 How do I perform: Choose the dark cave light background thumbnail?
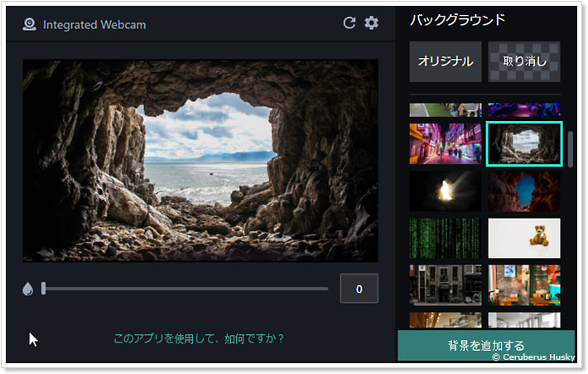[x=445, y=191]
